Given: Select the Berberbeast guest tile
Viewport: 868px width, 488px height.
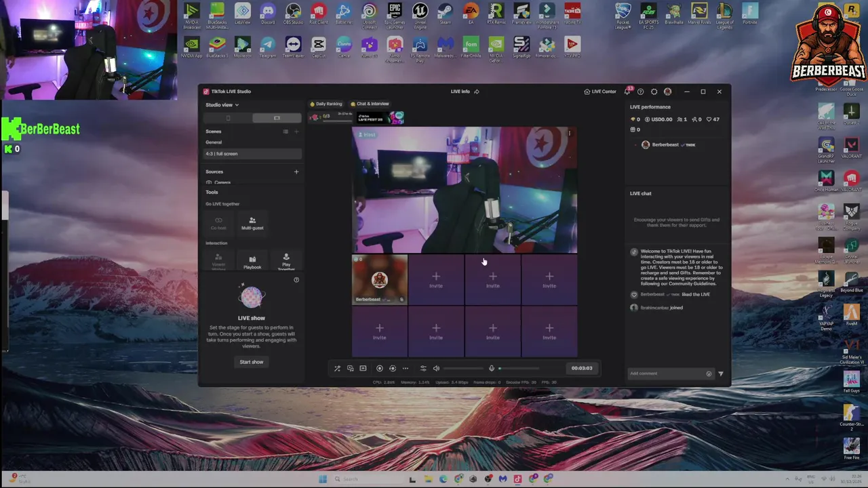Looking at the screenshot, I should pyautogui.click(x=380, y=280).
